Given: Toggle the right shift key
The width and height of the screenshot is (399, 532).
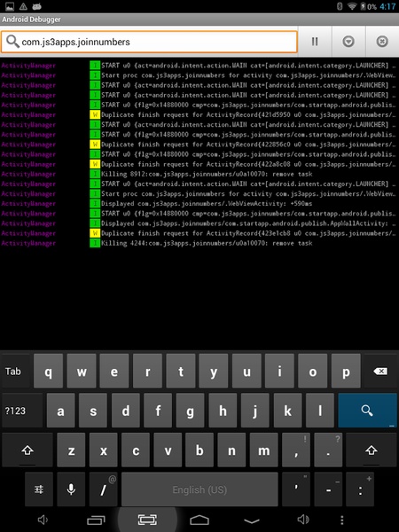Looking at the screenshot, I should [372, 450].
